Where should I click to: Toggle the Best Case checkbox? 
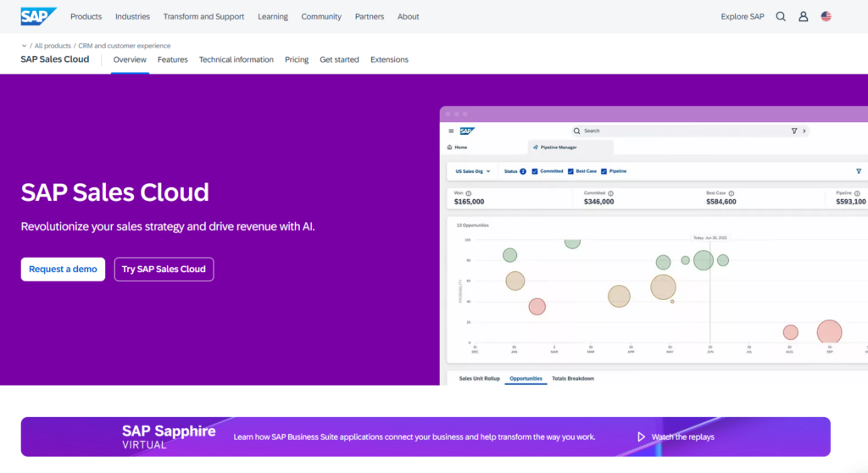tap(570, 172)
